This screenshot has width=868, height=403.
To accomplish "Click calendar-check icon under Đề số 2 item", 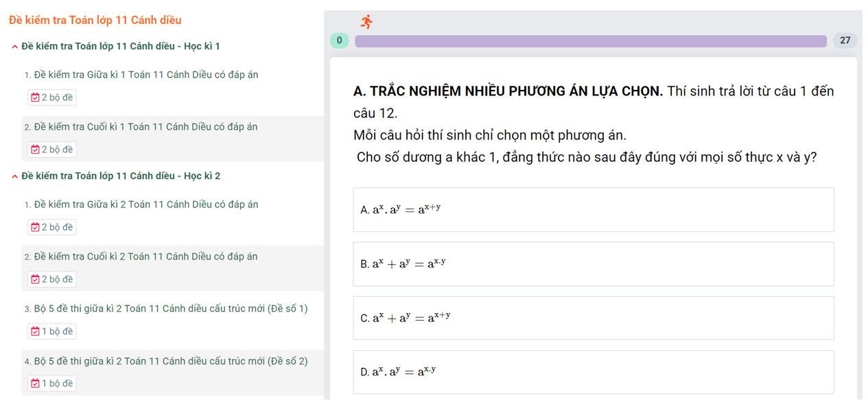I will point(36,384).
